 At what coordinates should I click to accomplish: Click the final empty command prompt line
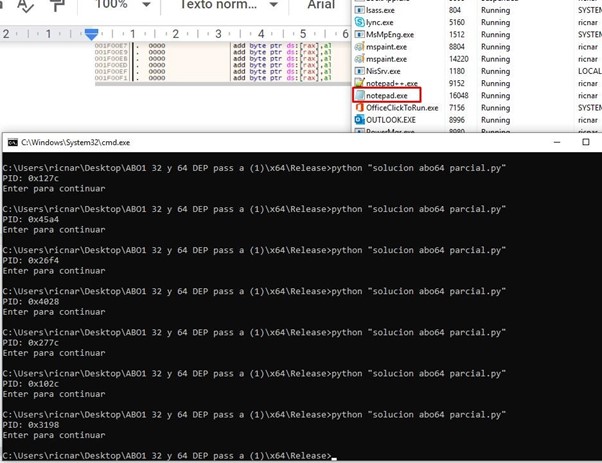tap(169, 456)
